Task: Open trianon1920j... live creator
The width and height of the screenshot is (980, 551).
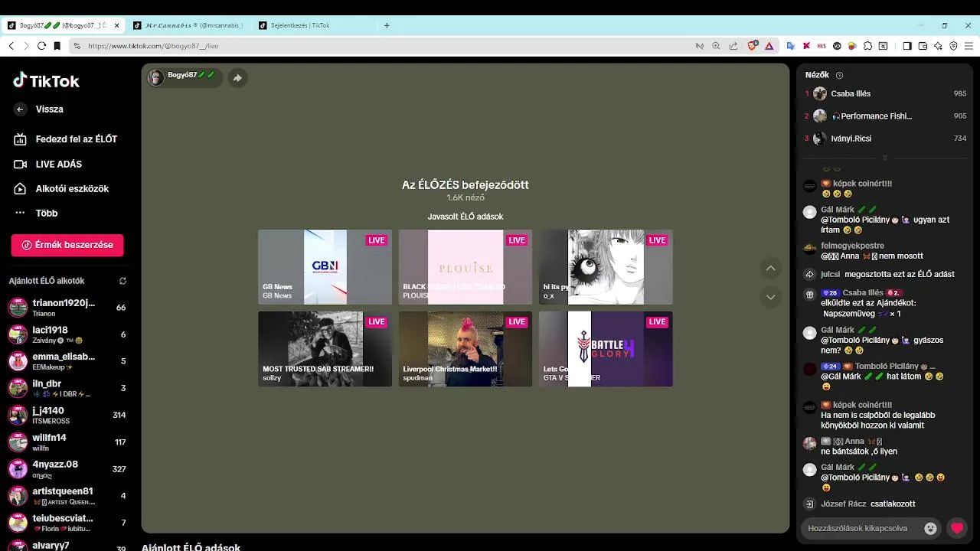Action: (67, 307)
